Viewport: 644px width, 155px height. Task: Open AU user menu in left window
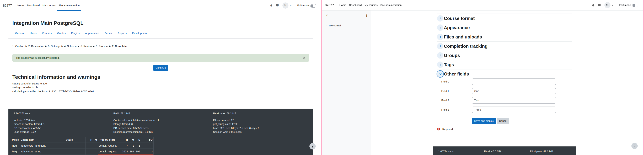pos(287,5)
